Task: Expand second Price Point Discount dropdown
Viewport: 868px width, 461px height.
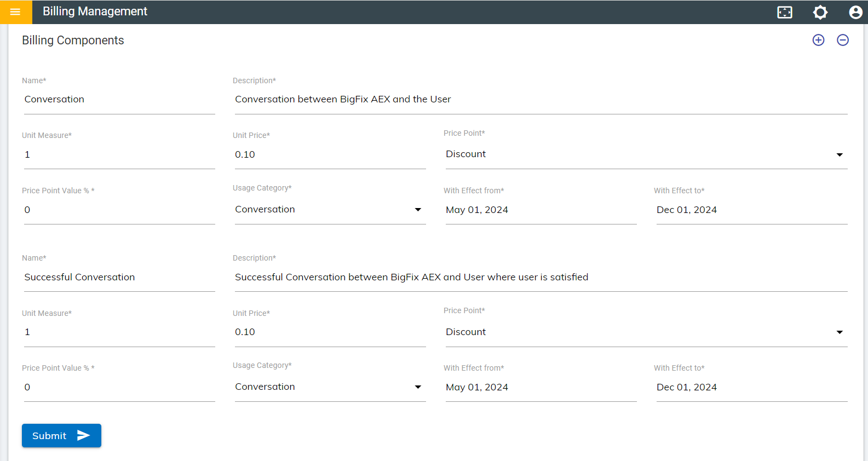Action: 839,332
